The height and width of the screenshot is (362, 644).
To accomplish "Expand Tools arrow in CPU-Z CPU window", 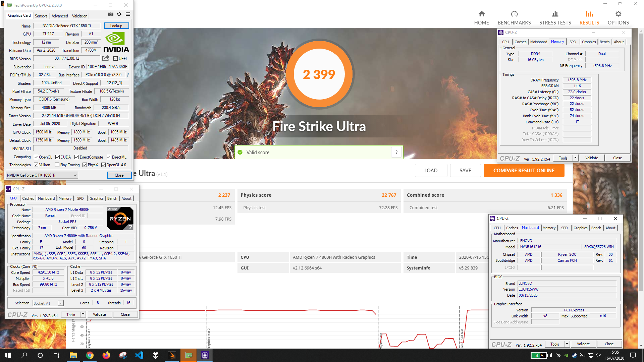I will [x=83, y=314].
